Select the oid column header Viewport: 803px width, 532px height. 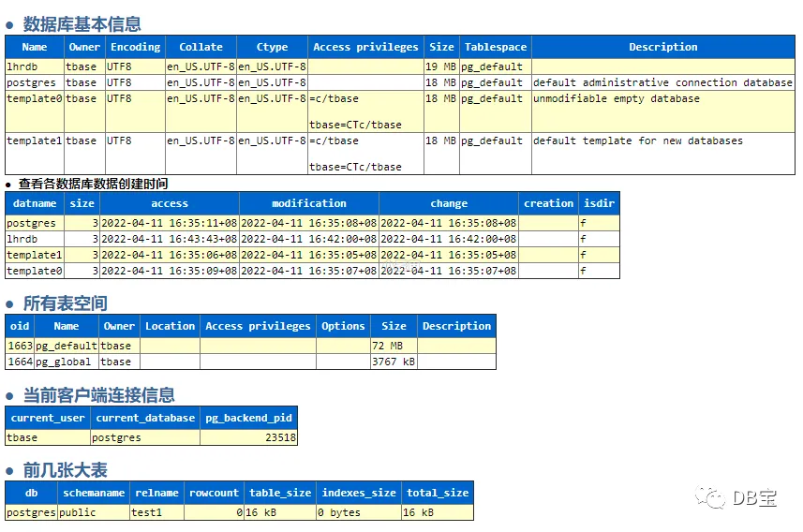point(20,326)
